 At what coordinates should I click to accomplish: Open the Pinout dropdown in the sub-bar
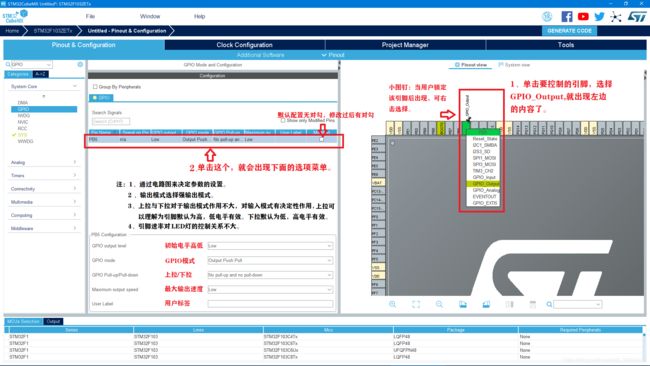[x=333, y=55]
